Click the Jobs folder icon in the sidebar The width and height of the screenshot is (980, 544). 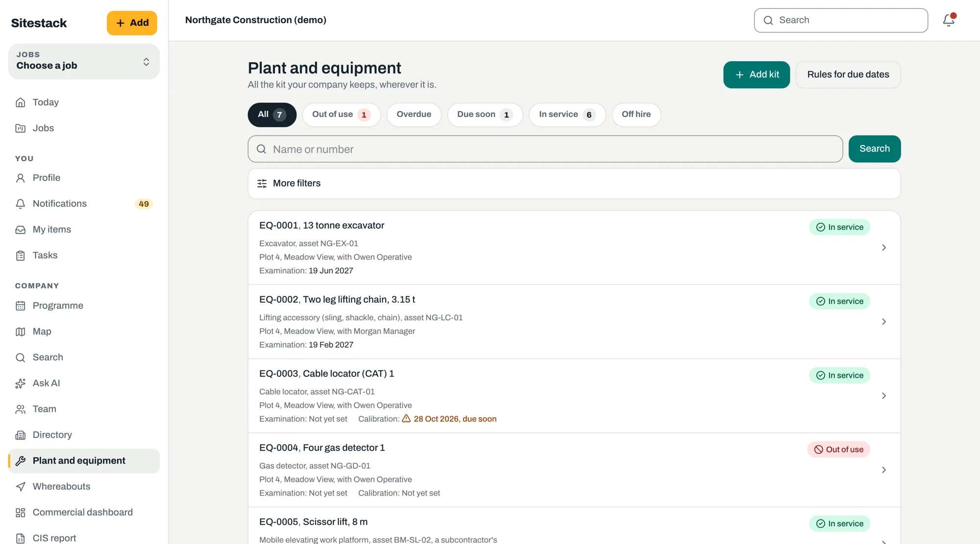click(20, 128)
